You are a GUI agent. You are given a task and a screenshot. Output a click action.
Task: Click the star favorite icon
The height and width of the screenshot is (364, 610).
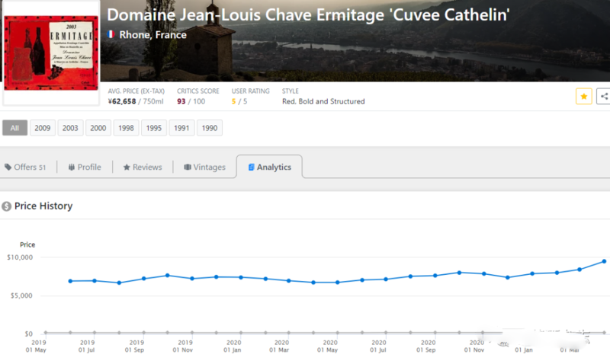coord(583,97)
